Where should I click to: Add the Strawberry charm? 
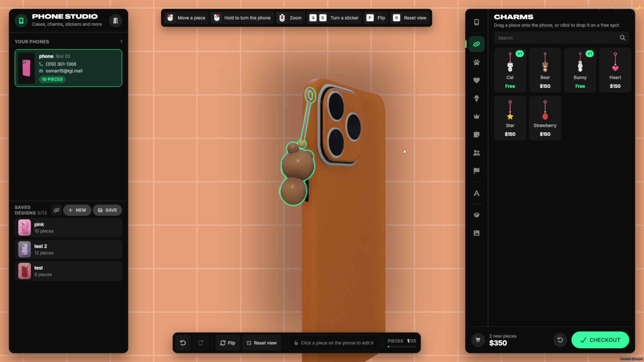coord(545,118)
